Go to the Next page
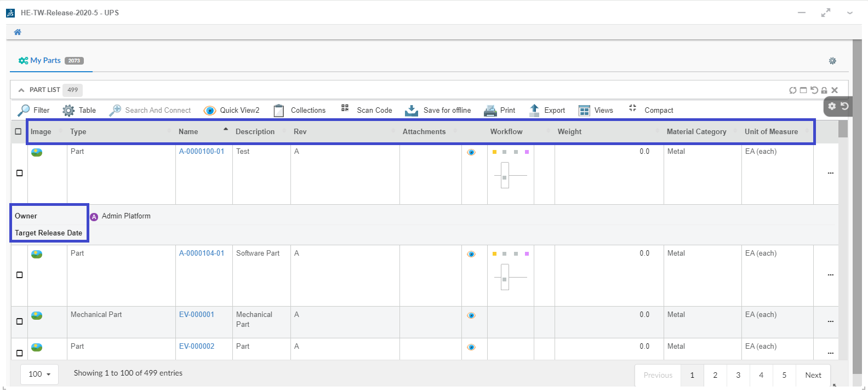Viewport: 868px width, 392px height. coord(813,375)
